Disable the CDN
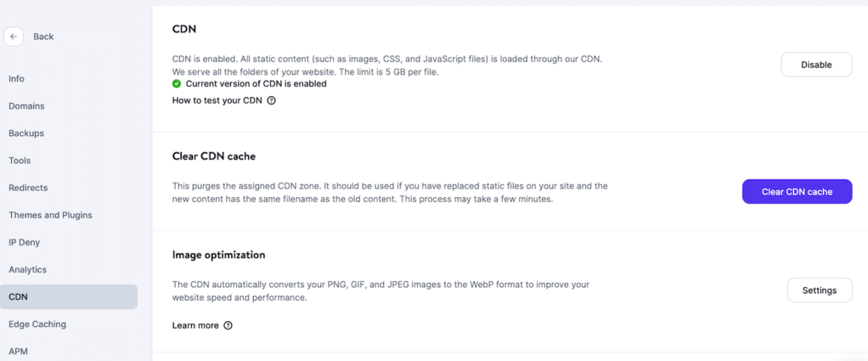The width and height of the screenshot is (868, 361). 815,65
